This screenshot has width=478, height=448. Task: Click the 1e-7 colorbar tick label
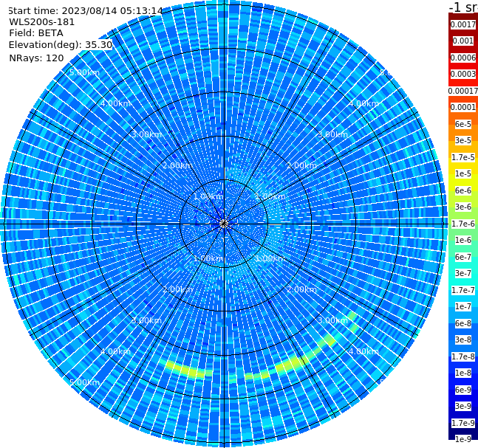(463, 306)
